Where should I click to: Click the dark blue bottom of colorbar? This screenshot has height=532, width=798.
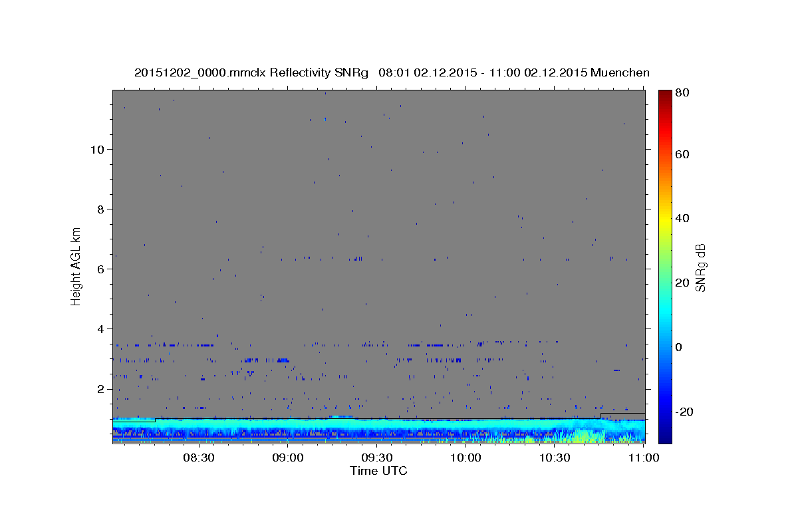(665, 436)
